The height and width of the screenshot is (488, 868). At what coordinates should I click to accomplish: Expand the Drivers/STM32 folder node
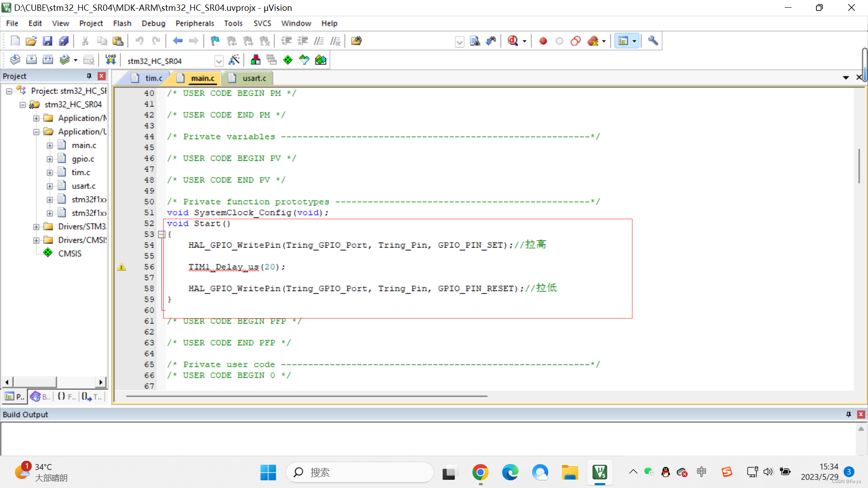pos(36,227)
